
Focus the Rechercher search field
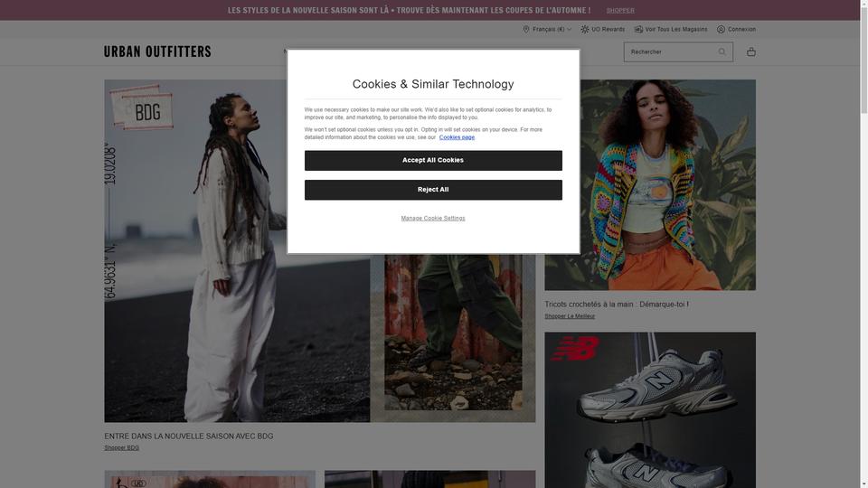pyautogui.click(x=671, y=52)
